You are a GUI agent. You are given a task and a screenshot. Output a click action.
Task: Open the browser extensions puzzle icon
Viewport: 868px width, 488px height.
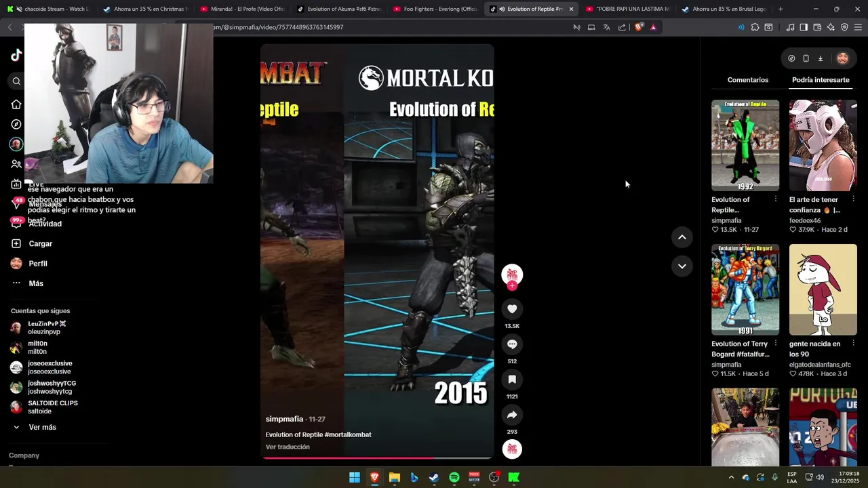point(755,27)
